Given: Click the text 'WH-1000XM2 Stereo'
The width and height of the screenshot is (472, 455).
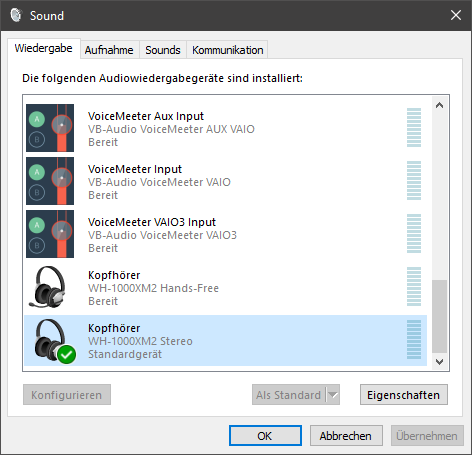Looking at the screenshot, I should pos(140,341).
